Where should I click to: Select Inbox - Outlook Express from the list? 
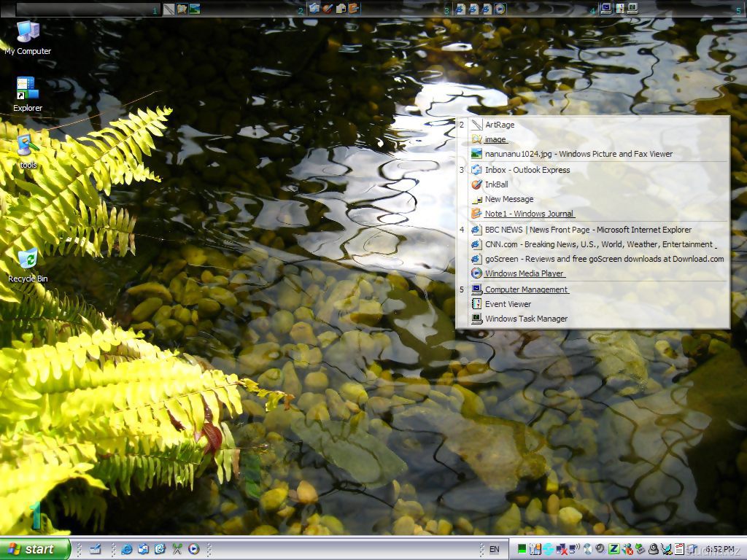(527, 170)
